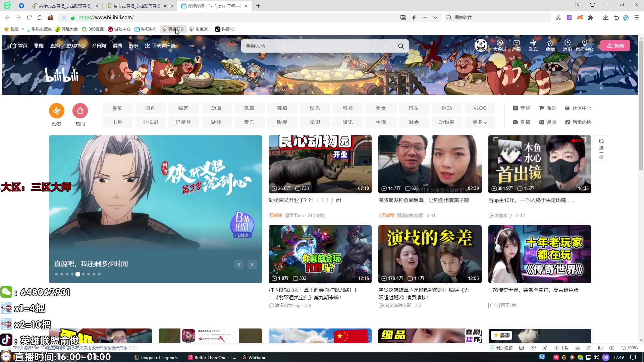Open the 收藏 star icon in the header
Image resolution: width=644 pixels, height=362 pixels.
tap(550, 45)
